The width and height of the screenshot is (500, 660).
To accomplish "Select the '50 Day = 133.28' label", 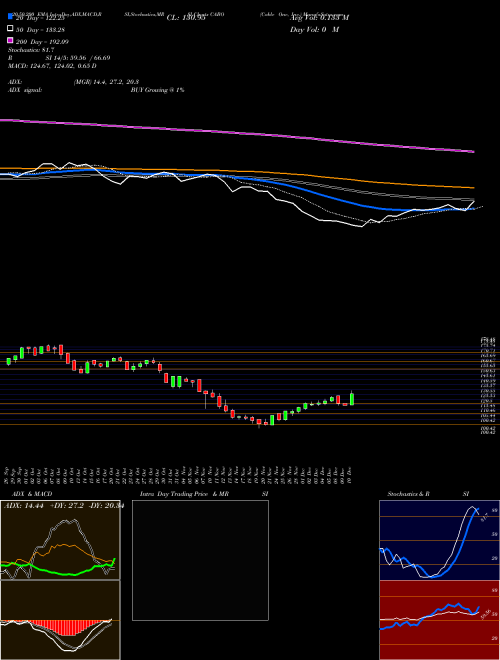I will point(42,30).
